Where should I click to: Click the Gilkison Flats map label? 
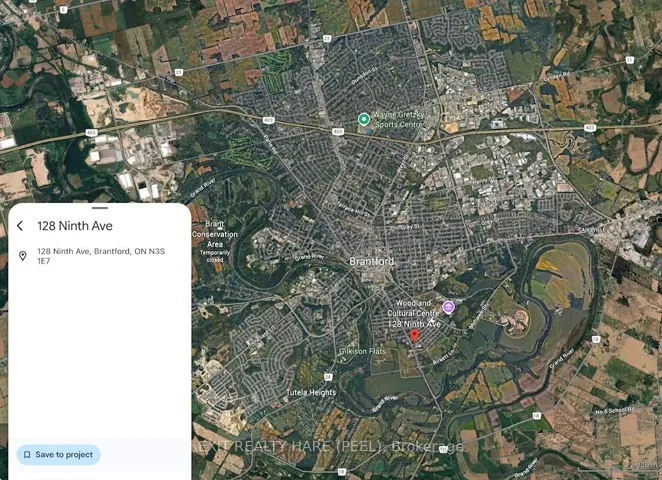362,351
